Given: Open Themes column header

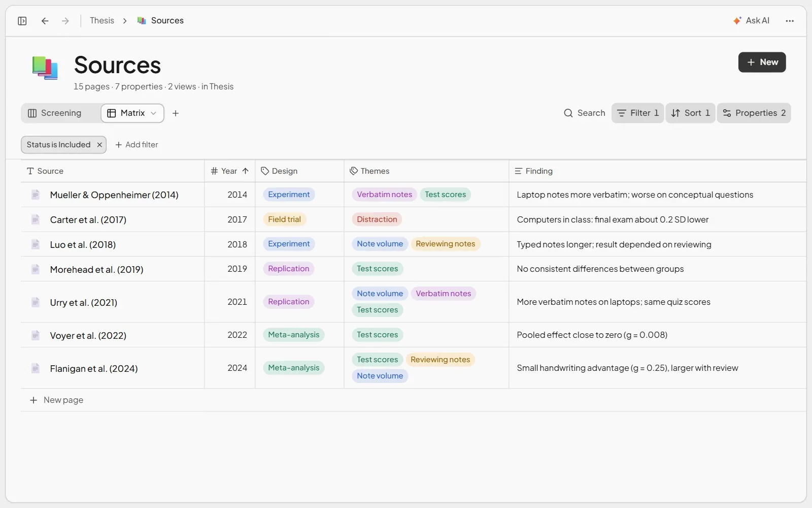Looking at the screenshot, I should (x=426, y=171).
